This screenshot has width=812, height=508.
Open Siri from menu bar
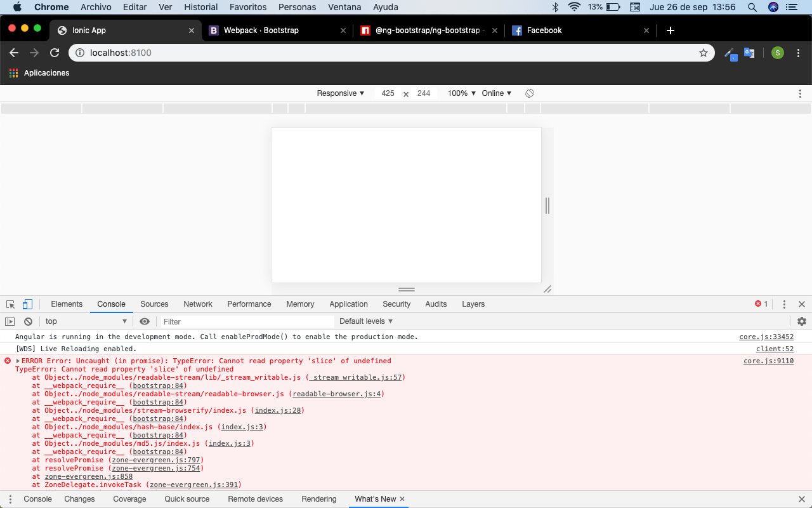(x=773, y=7)
